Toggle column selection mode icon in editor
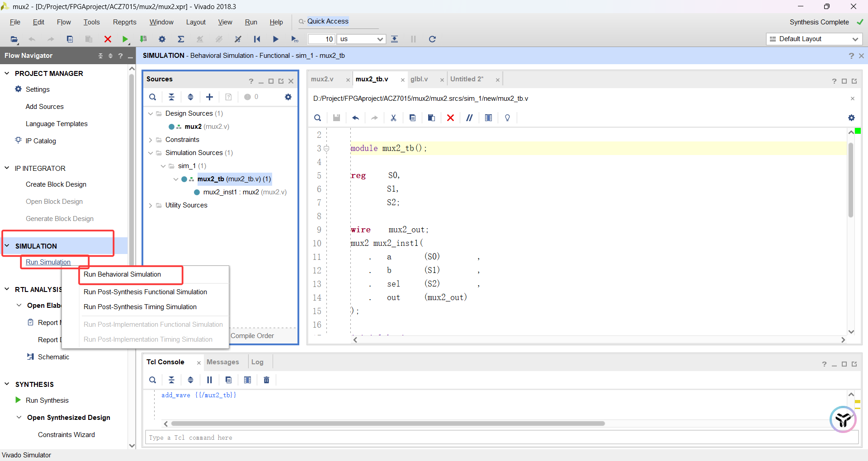This screenshot has height=461, width=868. tap(488, 118)
